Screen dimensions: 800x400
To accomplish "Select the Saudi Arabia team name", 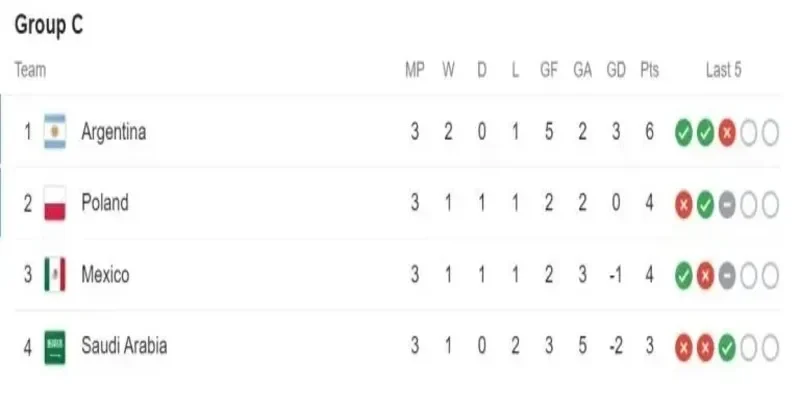I will [123, 347].
